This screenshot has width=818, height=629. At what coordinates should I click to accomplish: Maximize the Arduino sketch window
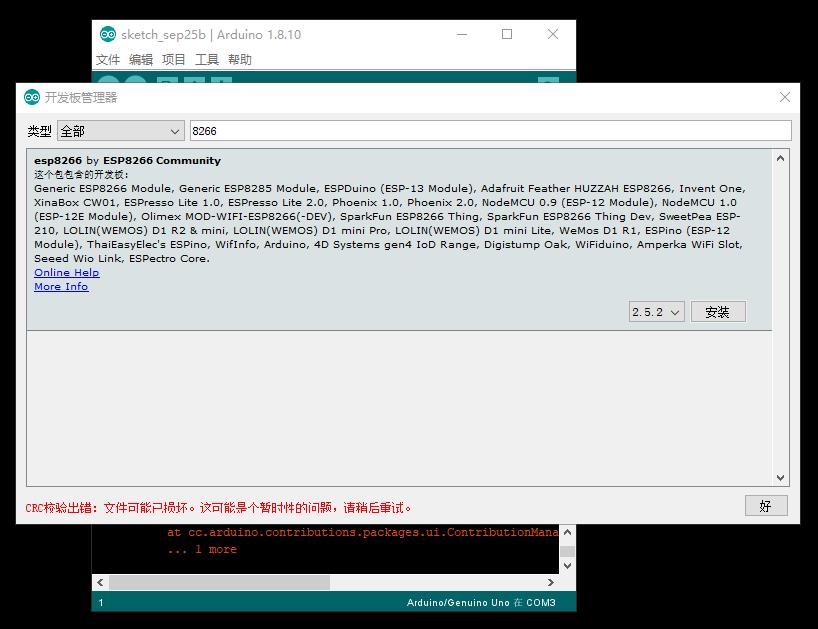507,34
